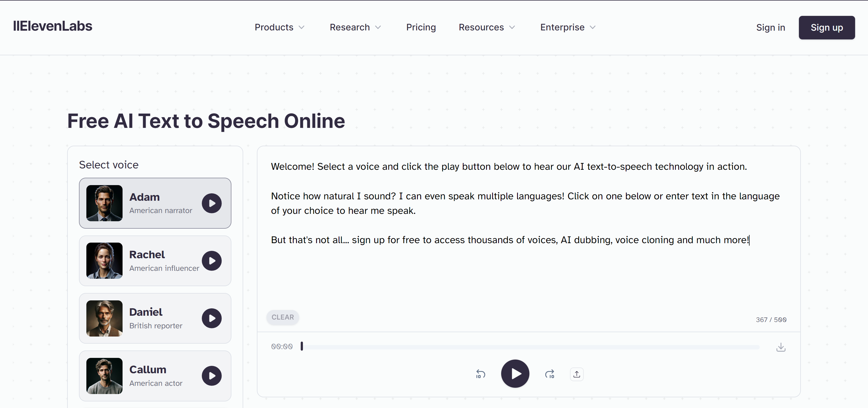Click the Sign up button
Viewport: 868px width, 408px height.
826,28
